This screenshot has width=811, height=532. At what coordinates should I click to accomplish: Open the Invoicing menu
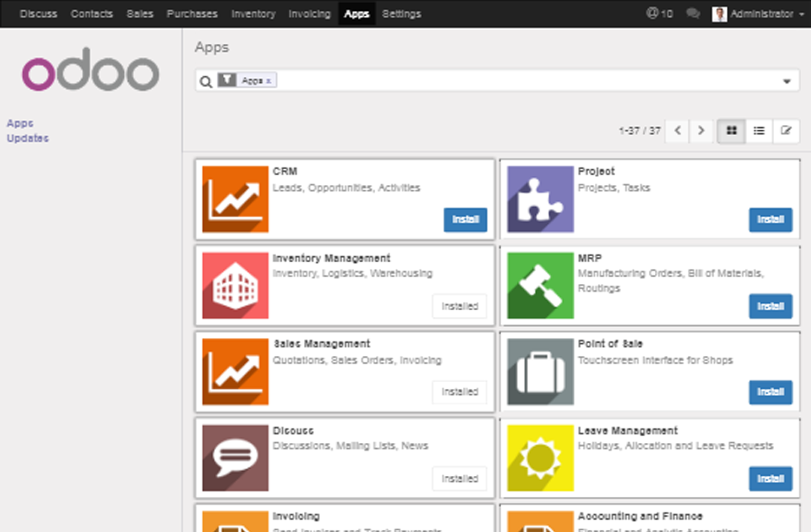tap(309, 14)
